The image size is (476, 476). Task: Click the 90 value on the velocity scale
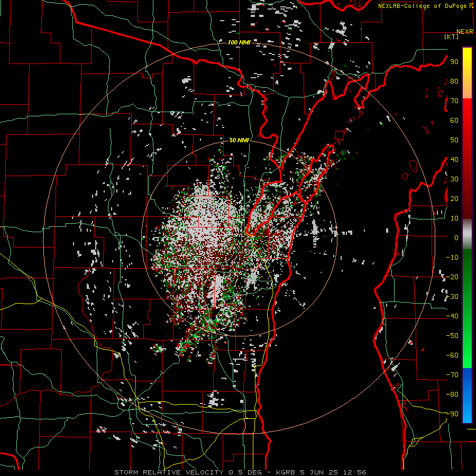[x=454, y=62]
